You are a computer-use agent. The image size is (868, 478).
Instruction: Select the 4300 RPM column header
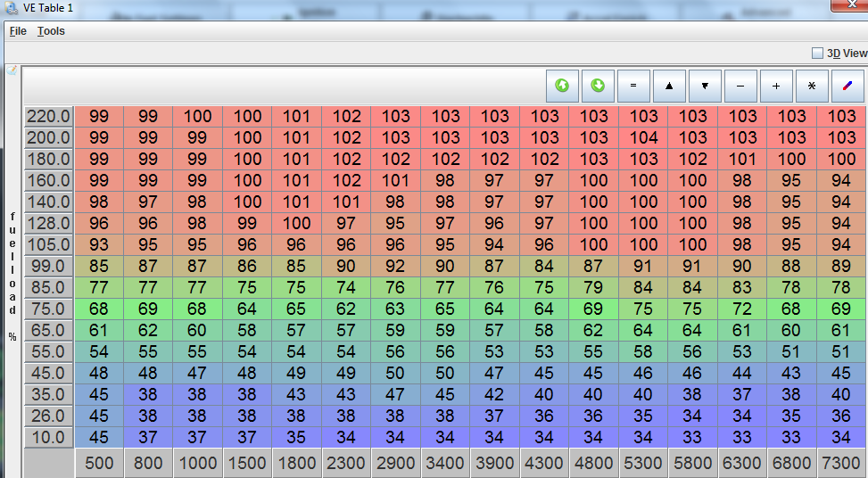tap(544, 463)
